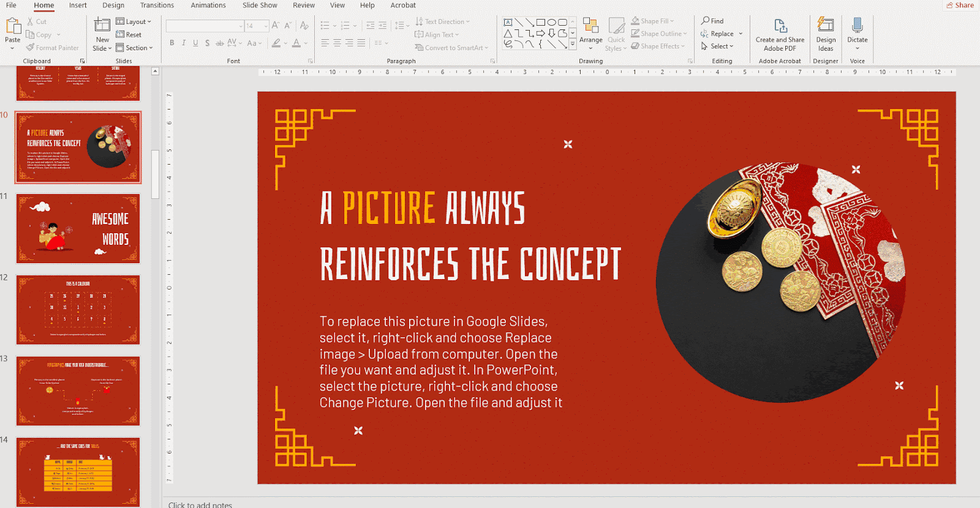Viewport: 980px width, 508px height.
Task: Switch to the Transitions ribbon tab
Action: 157,6
